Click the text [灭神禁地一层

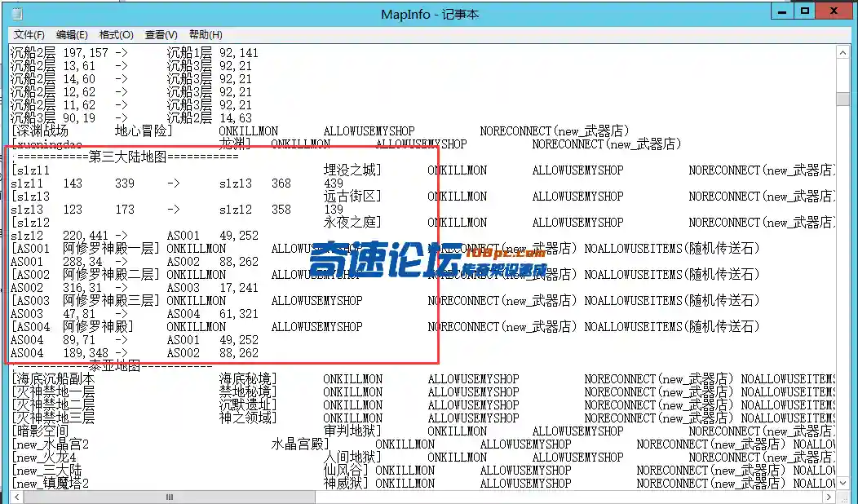(53, 392)
